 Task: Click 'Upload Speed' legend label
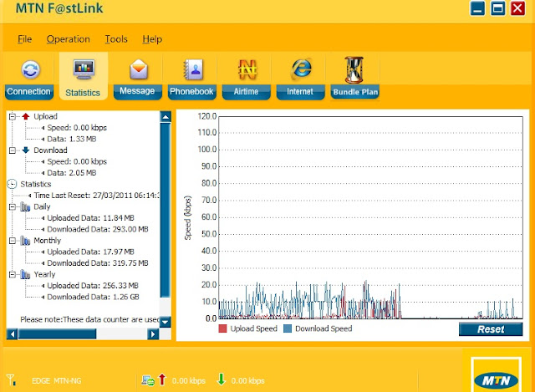click(253, 328)
